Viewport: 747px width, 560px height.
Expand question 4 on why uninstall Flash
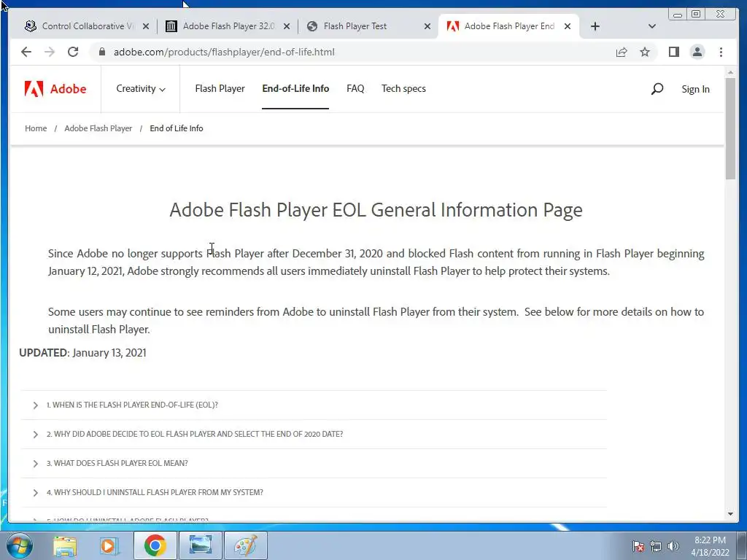[x=314, y=492]
